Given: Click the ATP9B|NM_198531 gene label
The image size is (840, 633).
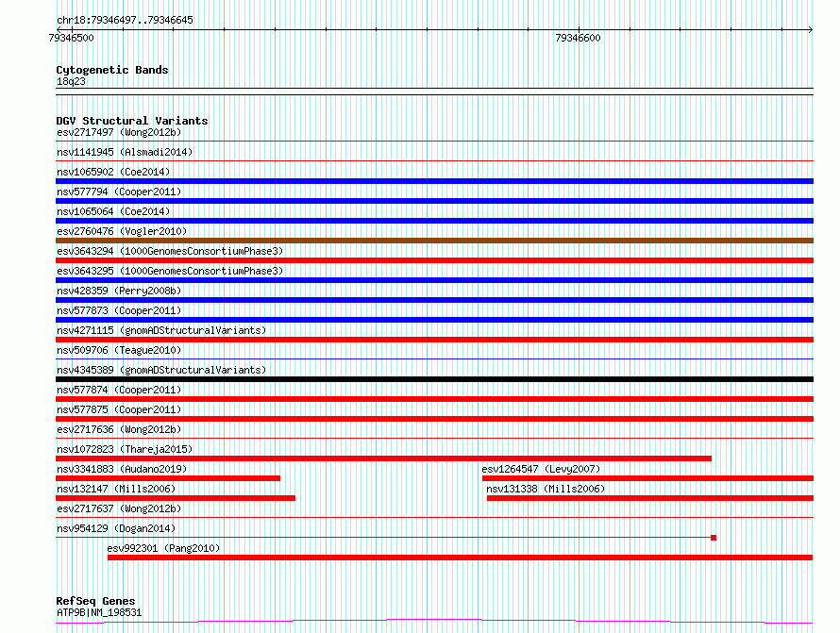Looking at the screenshot, I should click(x=99, y=612).
